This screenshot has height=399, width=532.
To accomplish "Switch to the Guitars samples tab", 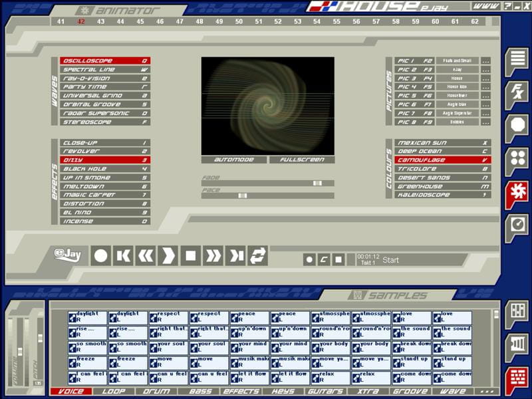I will (x=325, y=392).
